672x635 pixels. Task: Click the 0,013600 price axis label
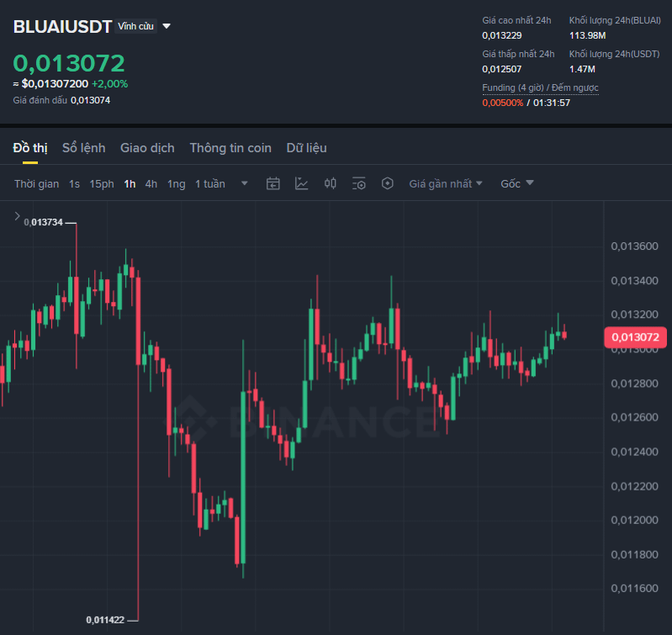click(x=634, y=246)
